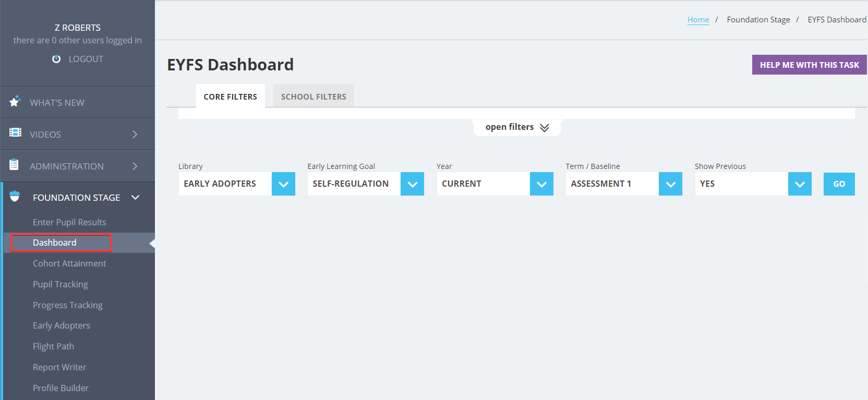This screenshot has height=400, width=868.
Task: Open Cohort Attainment in the sidebar
Action: click(69, 263)
